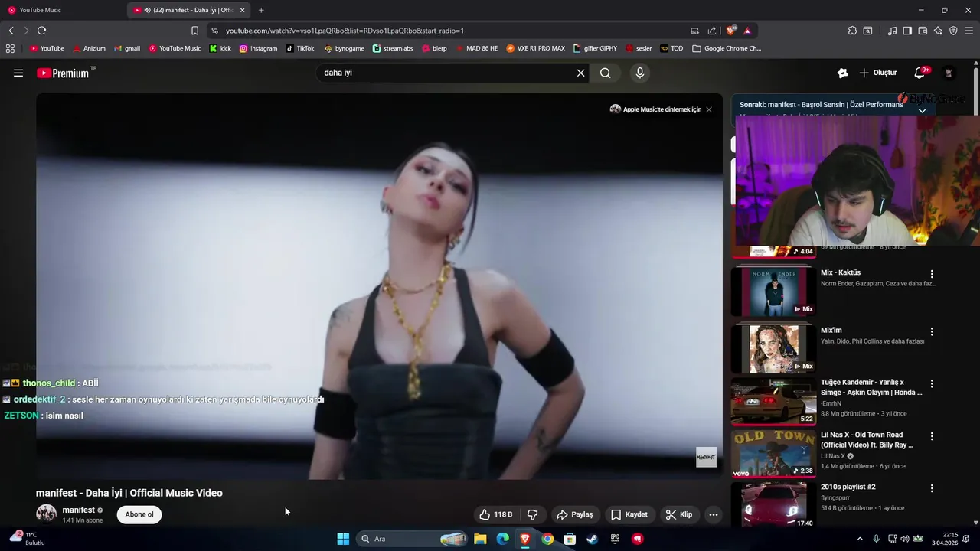Save the video with Kaydet

pyautogui.click(x=629, y=514)
